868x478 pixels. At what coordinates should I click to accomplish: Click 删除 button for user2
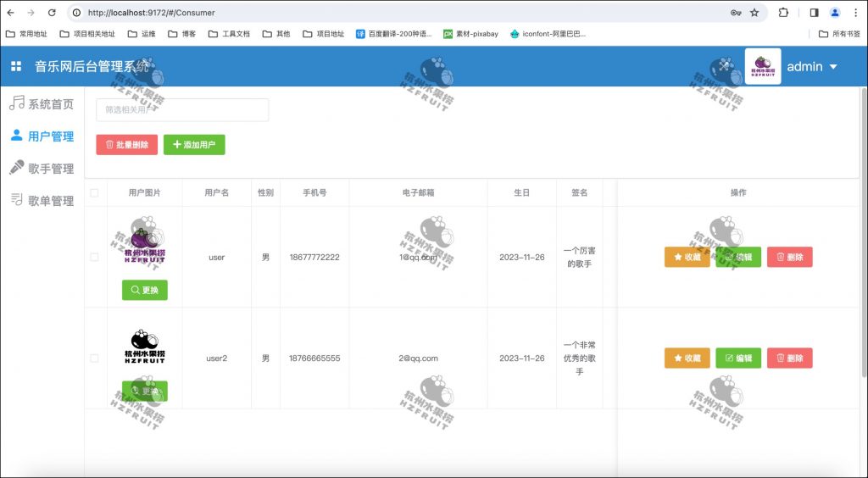click(x=790, y=358)
